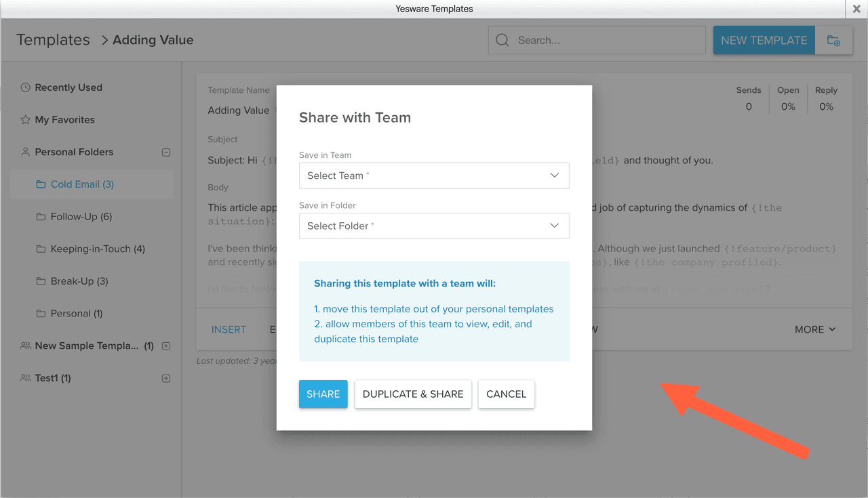Focus the Search templates field

click(597, 40)
